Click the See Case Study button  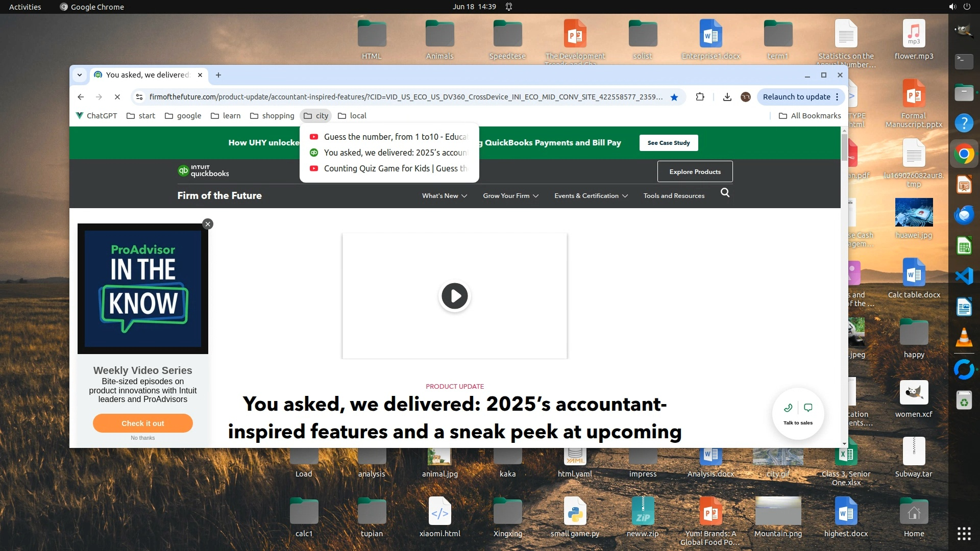point(668,143)
